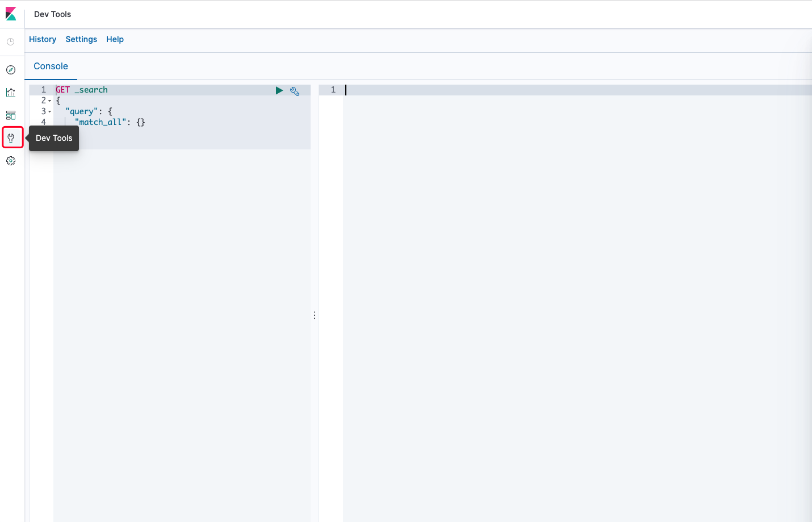Collapse the code block at line 2
This screenshot has width=812, height=522.
click(x=50, y=101)
